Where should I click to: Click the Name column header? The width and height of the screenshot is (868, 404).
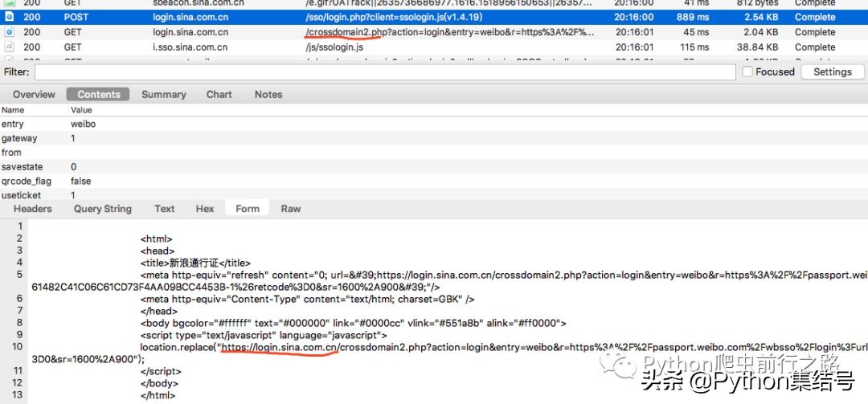point(13,110)
